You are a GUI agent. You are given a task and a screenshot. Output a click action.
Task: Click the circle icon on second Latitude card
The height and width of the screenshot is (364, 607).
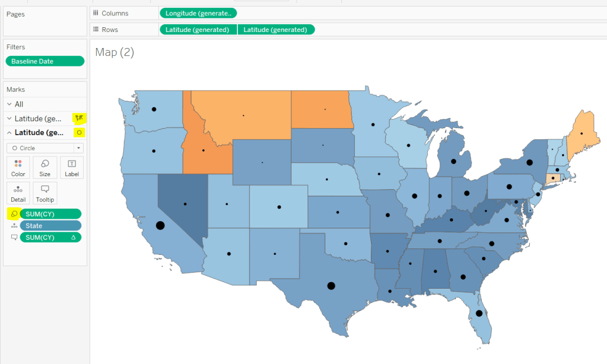coord(79,132)
